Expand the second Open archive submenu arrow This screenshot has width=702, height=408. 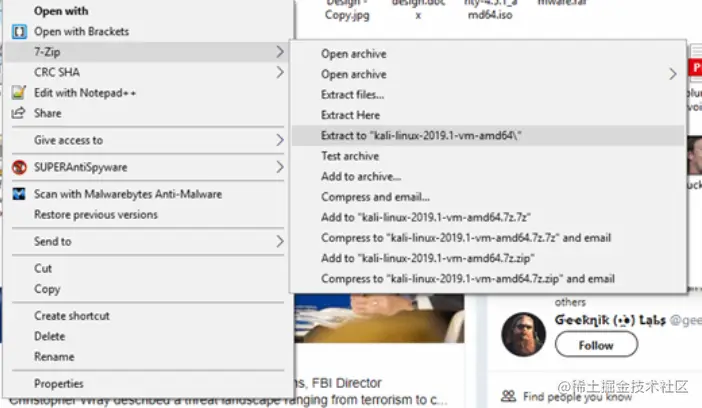click(x=672, y=74)
